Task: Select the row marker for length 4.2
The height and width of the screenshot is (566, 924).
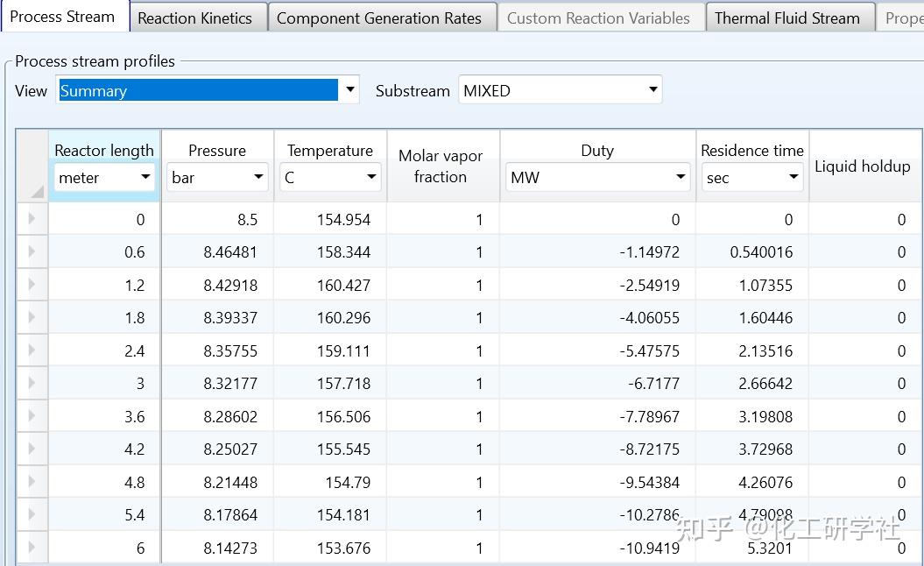Action: (32, 449)
